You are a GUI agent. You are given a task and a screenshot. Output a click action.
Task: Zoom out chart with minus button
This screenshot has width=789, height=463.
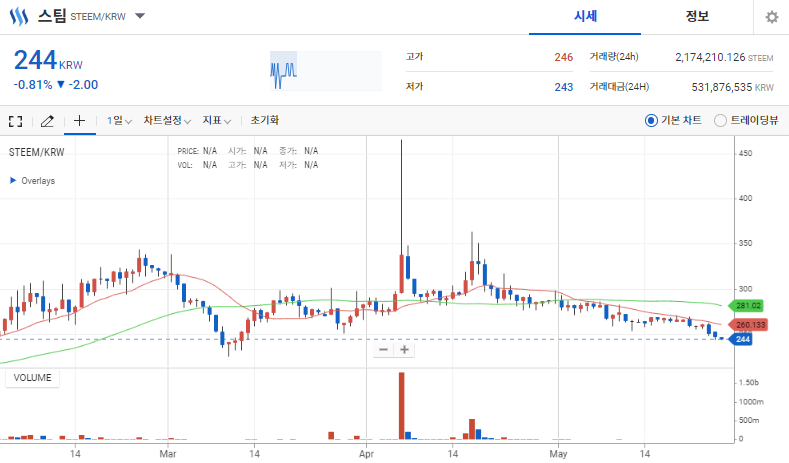tap(383, 350)
